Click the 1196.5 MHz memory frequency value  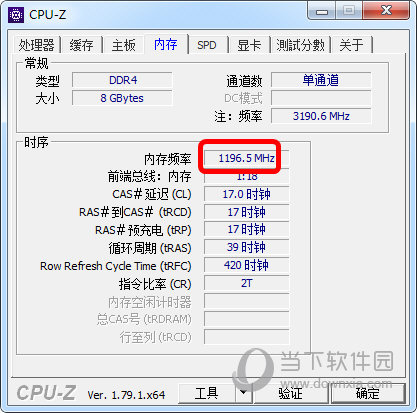click(247, 158)
